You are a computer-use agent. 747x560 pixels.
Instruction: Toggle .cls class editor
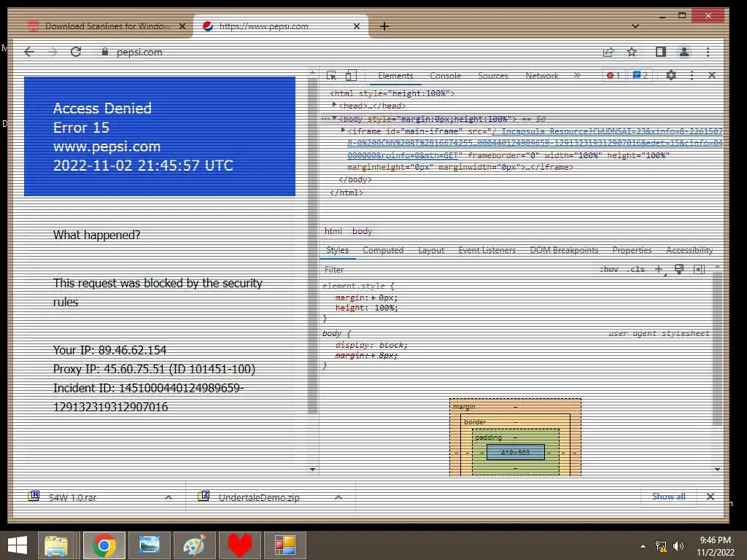635,270
